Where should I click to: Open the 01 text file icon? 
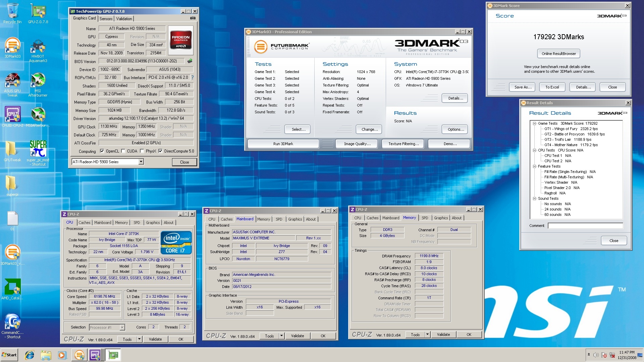[12, 221]
